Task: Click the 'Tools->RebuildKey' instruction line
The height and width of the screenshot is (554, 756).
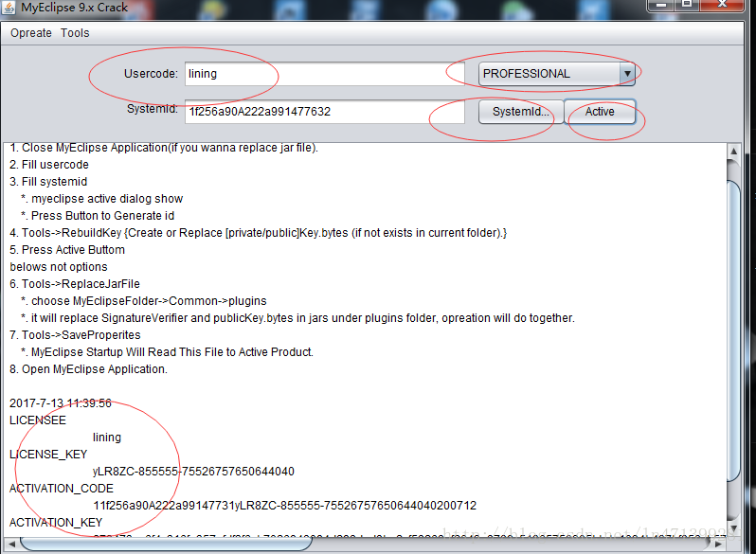Action: [258, 232]
